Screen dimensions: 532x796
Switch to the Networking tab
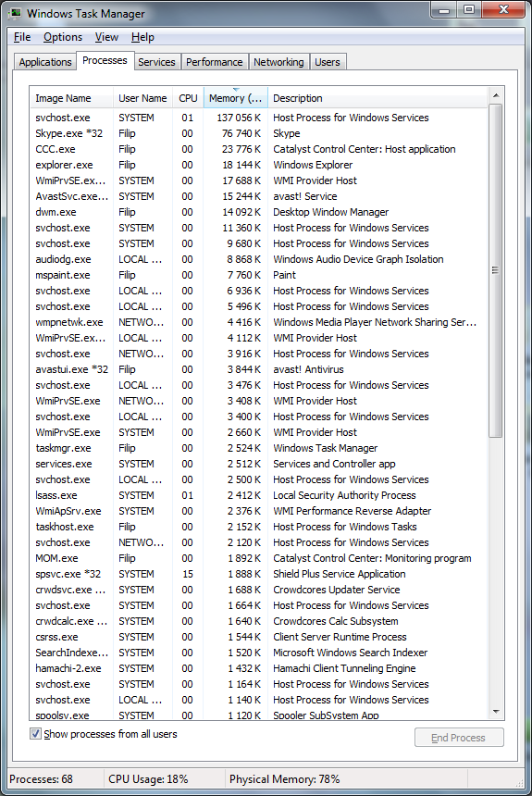[278, 62]
